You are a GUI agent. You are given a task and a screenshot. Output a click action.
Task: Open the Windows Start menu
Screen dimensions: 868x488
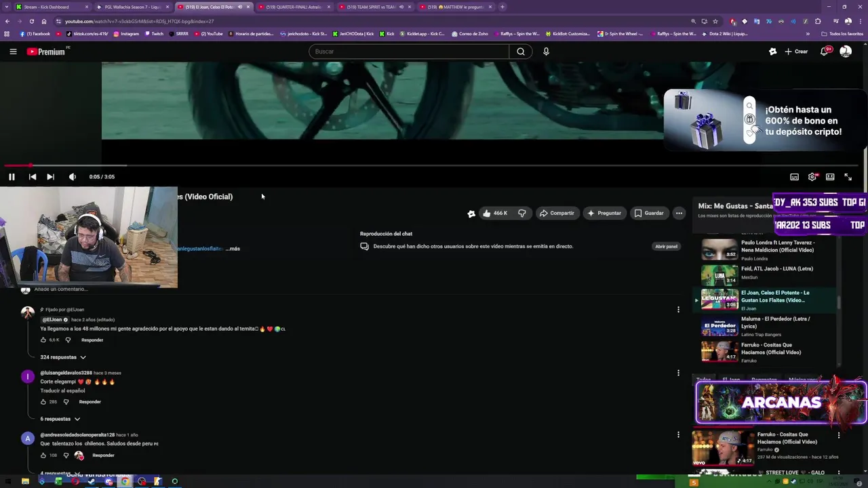pos(7,482)
